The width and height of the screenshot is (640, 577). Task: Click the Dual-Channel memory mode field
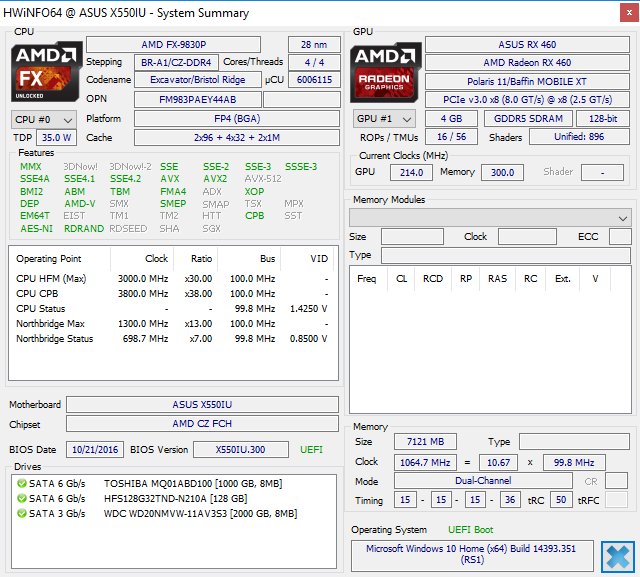(483, 481)
